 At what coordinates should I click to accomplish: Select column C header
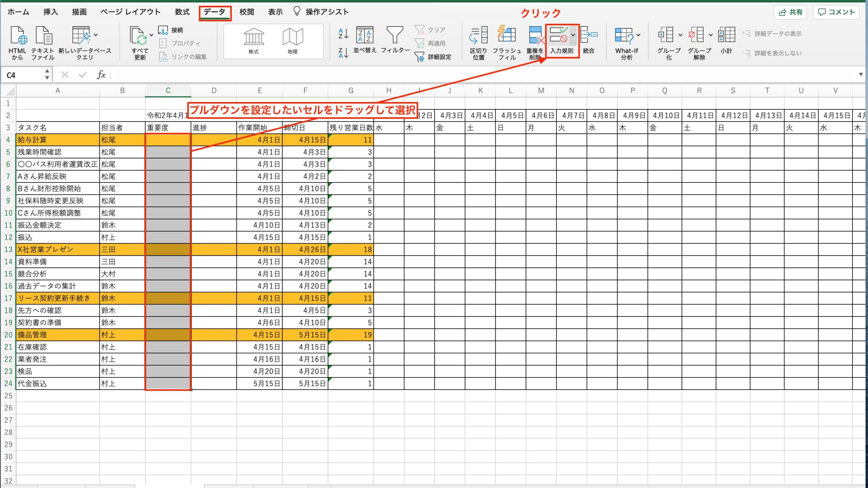coord(168,91)
